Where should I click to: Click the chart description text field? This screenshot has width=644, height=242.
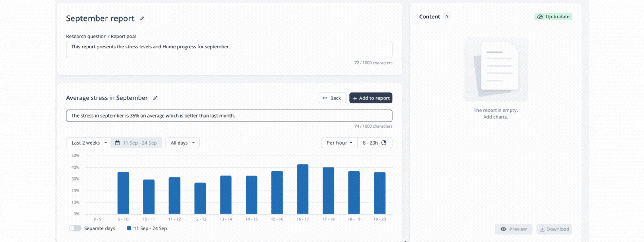[x=229, y=116]
